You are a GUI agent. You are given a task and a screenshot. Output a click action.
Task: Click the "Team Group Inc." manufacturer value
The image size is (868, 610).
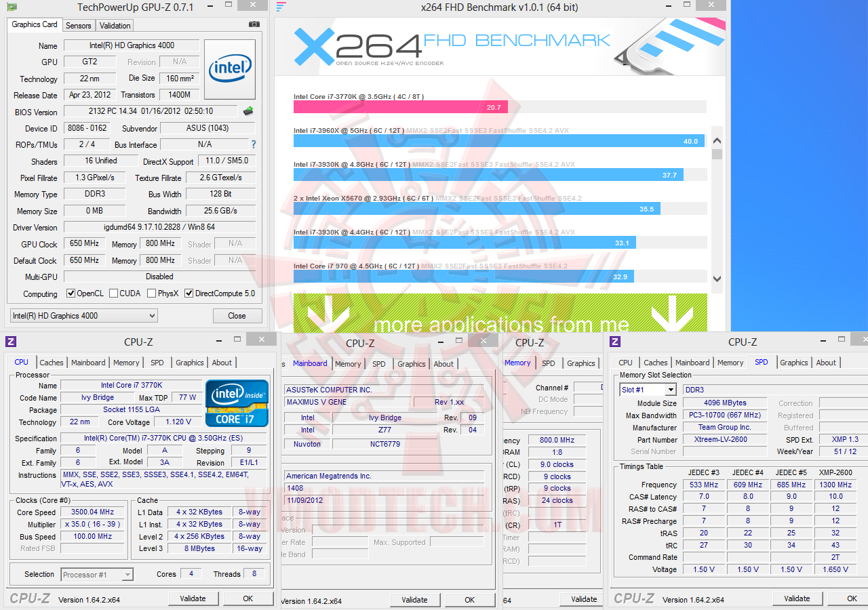coord(725,427)
